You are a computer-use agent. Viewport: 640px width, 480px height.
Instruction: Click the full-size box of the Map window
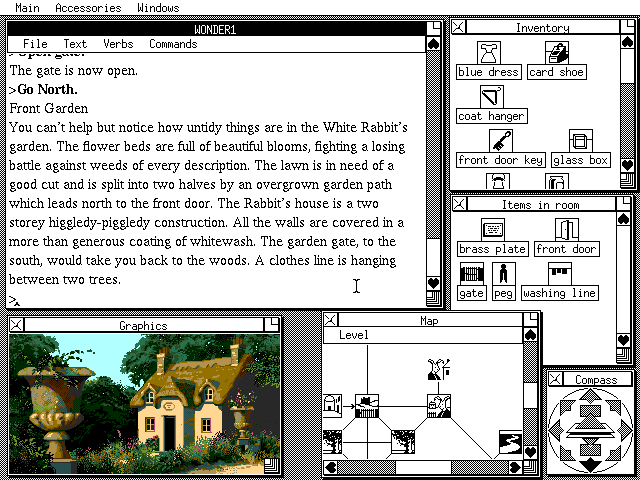pos(531,320)
